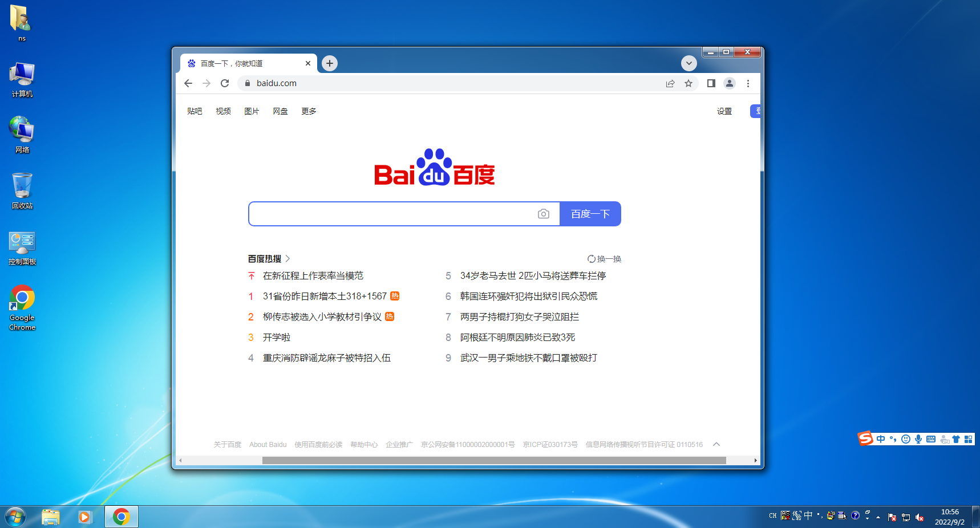
Task: Click the CH input language indicator
Action: pyautogui.click(x=773, y=515)
